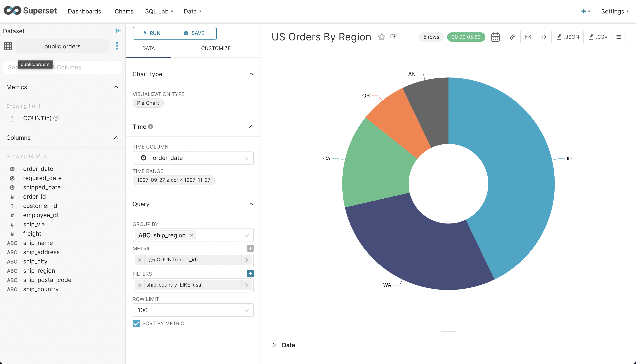636x364 pixels.
Task: Remove the ship_region group by tag
Action: pyautogui.click(x=191, y=235)
